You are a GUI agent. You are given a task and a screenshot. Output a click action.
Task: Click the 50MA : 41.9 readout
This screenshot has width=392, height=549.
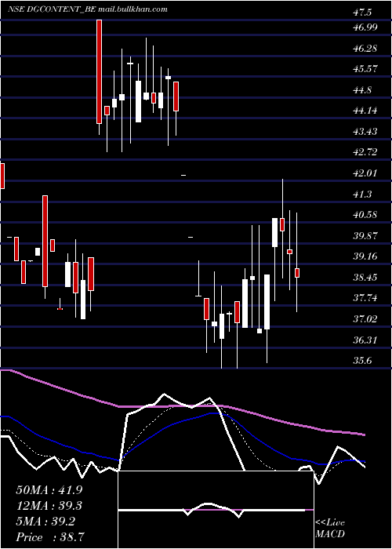[x=49, y=490]
